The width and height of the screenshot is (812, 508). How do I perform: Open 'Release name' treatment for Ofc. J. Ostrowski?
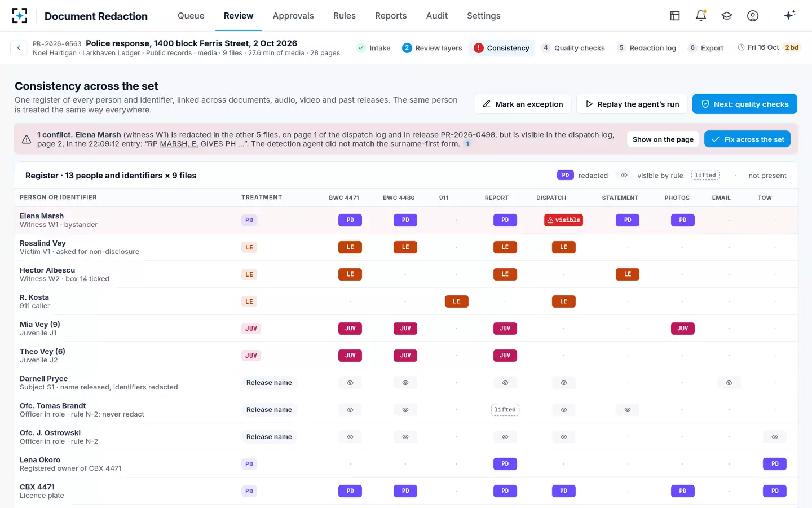click(269, 437)
